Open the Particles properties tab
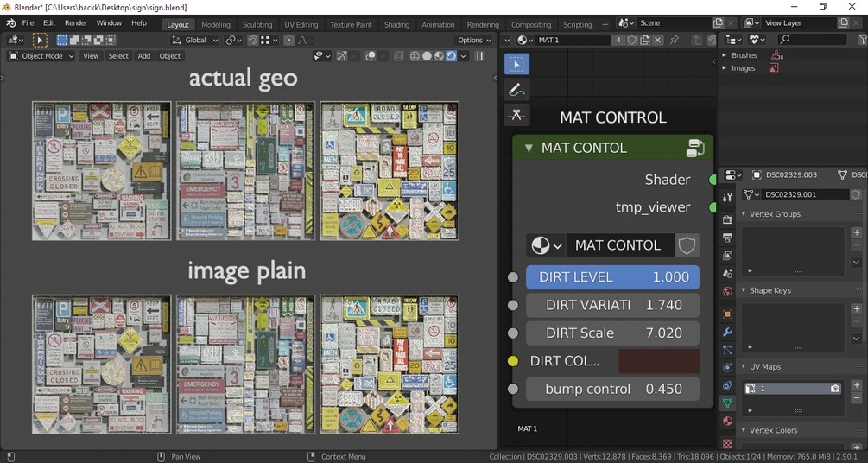868x463 pixels. (727, 350)
